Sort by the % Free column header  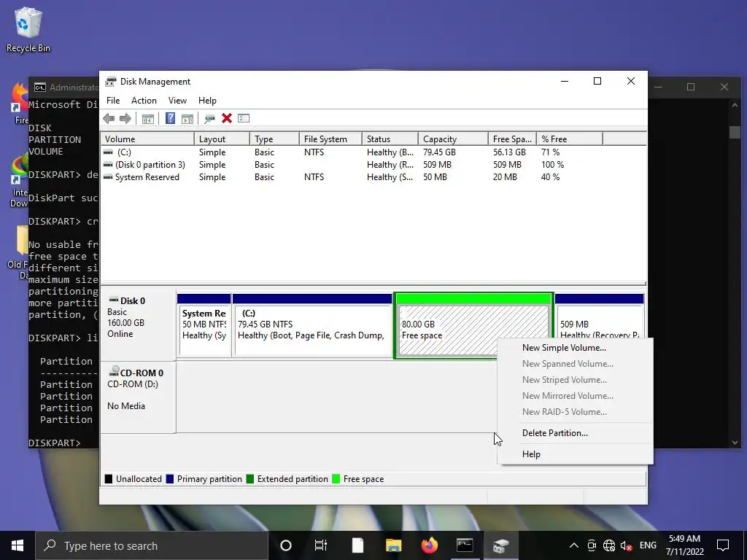[x=570, y=139]
